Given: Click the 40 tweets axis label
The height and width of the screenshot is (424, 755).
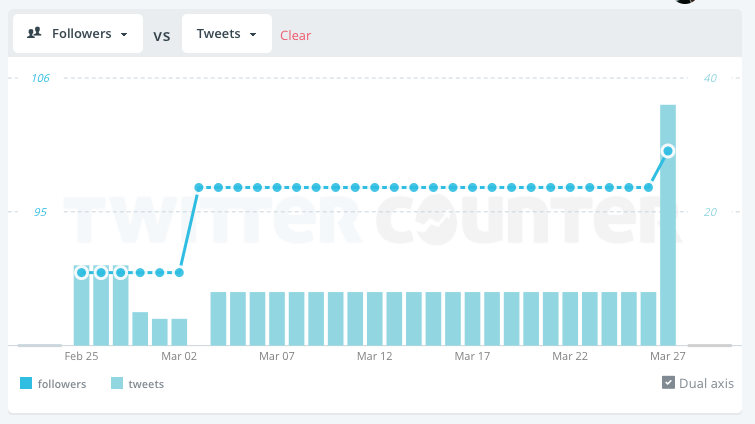Looking at the screenshot, I should click(711, 78).
